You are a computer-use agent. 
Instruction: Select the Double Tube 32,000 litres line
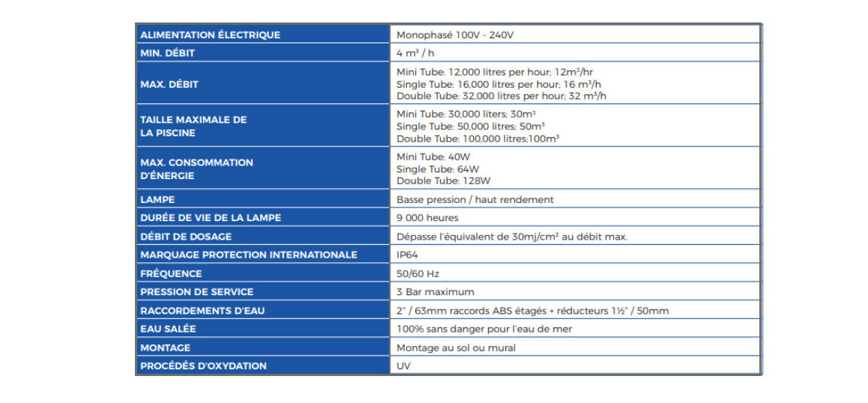click(x=501, y=96)
